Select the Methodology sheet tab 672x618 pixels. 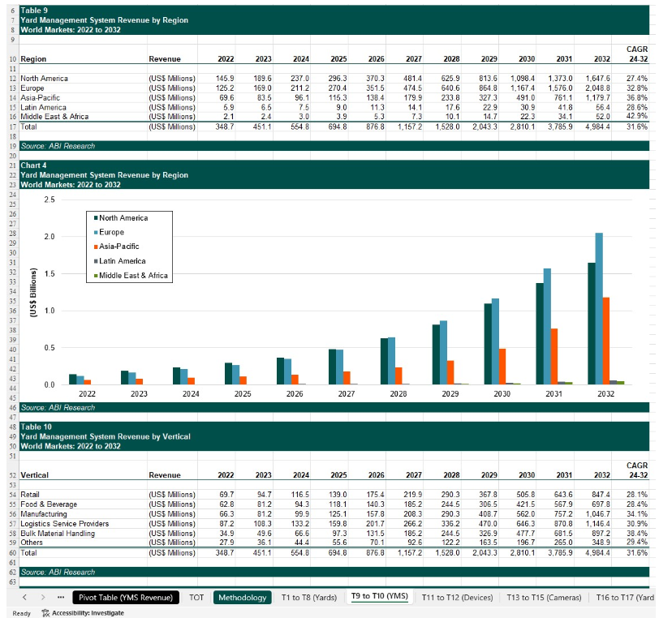(243, 598)
